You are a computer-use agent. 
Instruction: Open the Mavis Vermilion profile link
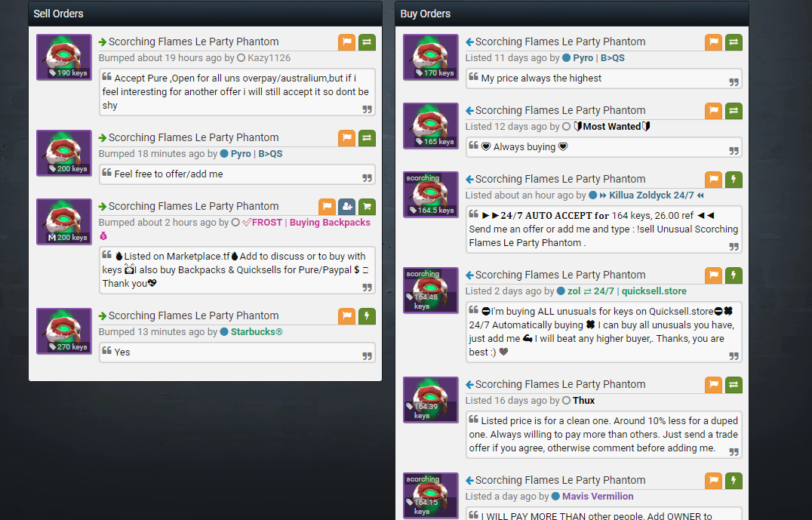pyautogui.click(x=598, y=496)
